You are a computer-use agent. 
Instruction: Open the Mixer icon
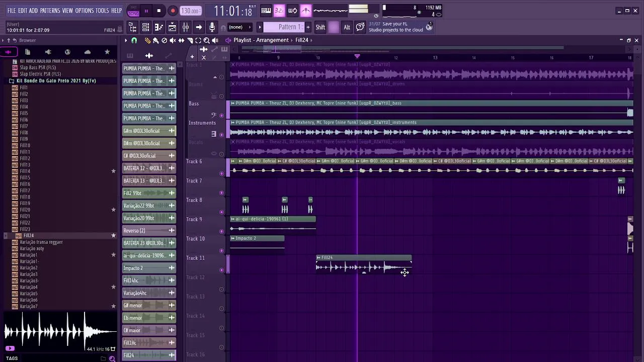[185, 27]
